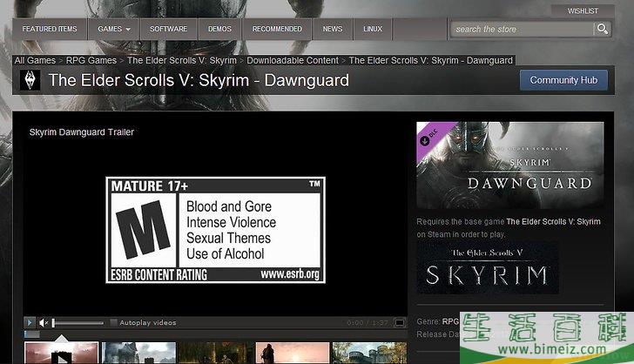The height and width of the screenshot is (364, 634).
Task: Switch to the Linux tab
Action: (x=373, y=29)
